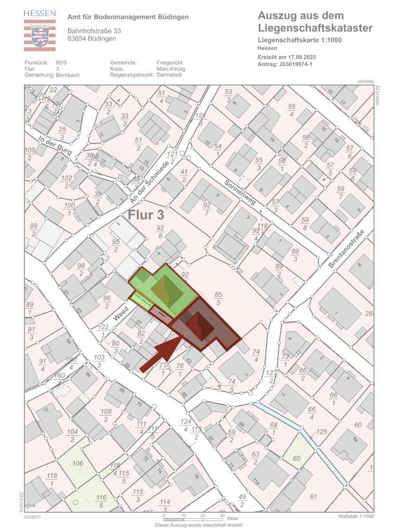Click parcel label 89/3
The image size is (399, 532).
pos(295,255)
